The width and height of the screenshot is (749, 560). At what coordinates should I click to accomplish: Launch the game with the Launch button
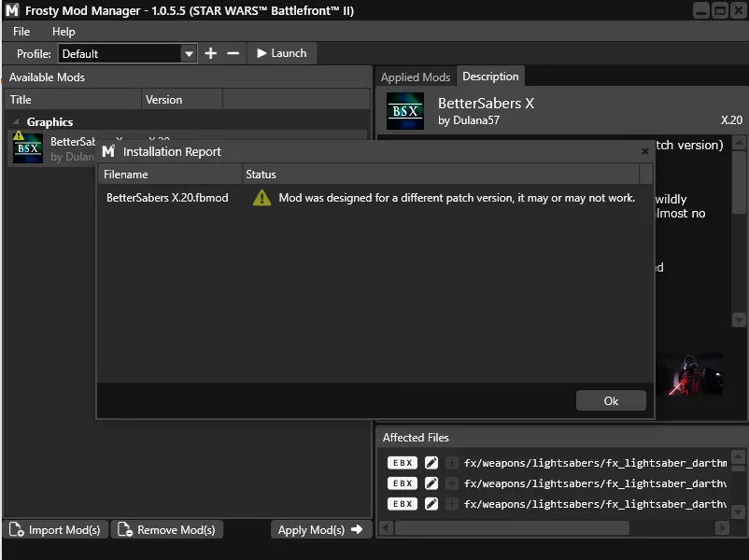(x=282, y=53)
